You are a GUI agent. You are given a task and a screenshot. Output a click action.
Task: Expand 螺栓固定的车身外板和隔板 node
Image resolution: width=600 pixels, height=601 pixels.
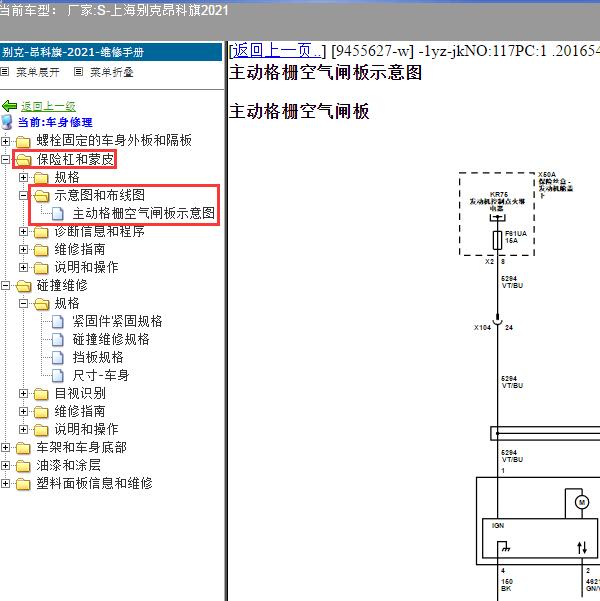(x=5, y=141)
